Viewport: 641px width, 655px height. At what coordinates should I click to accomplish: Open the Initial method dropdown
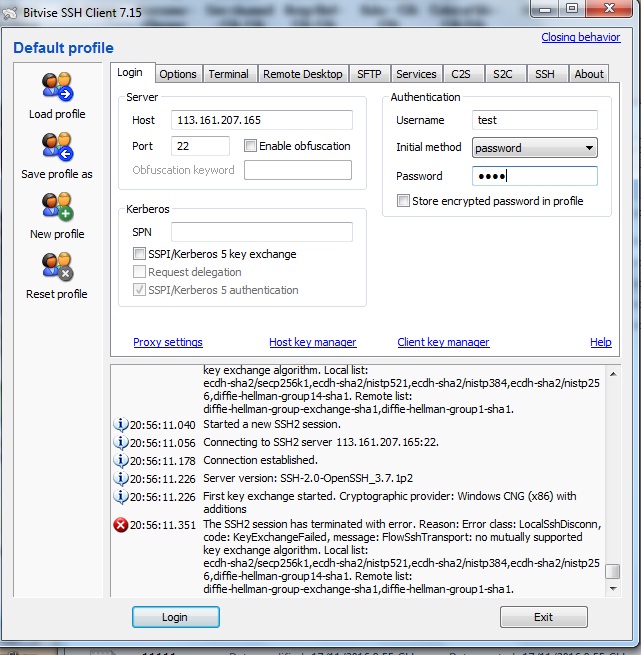click(534, 148)
